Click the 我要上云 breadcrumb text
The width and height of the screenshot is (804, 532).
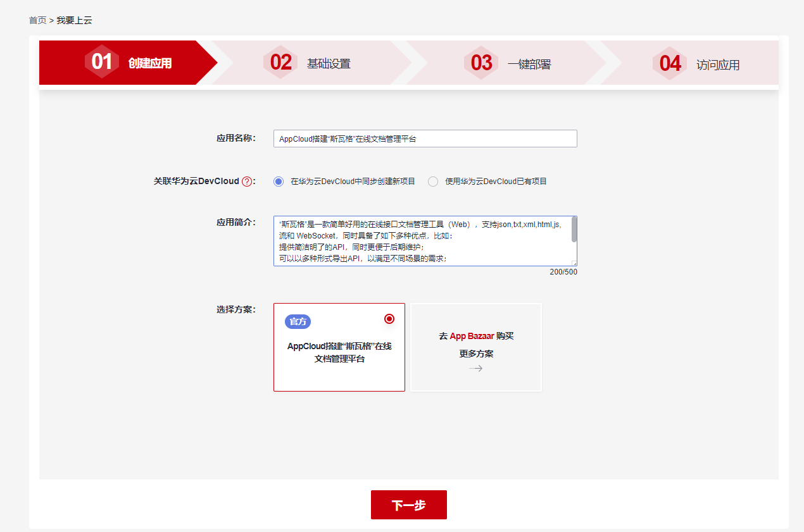coord(74,20)
